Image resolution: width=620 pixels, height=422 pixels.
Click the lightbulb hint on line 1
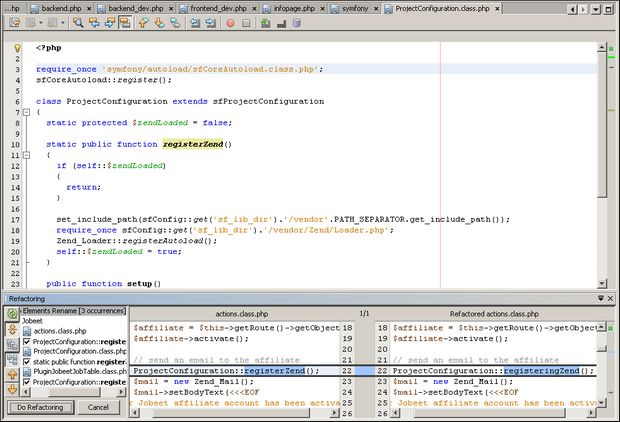[x=17, y=48]
